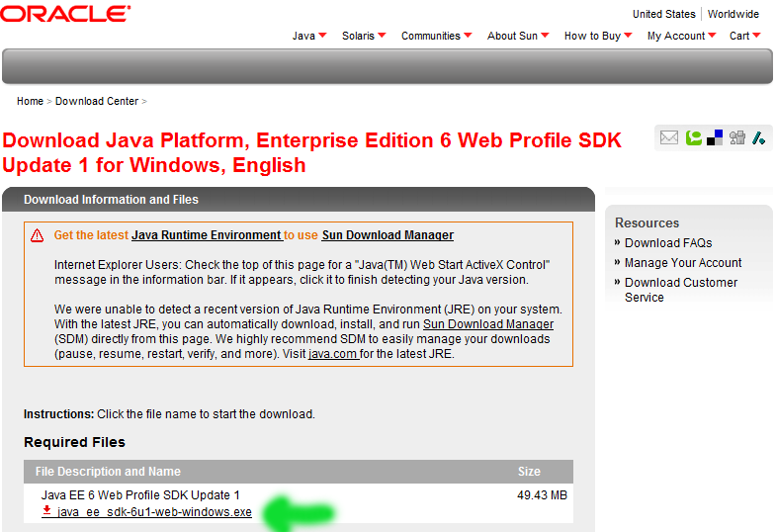This screenshot has width=776, height=532.
Task: Open the How to Buy menu
Action: [592, 36]
